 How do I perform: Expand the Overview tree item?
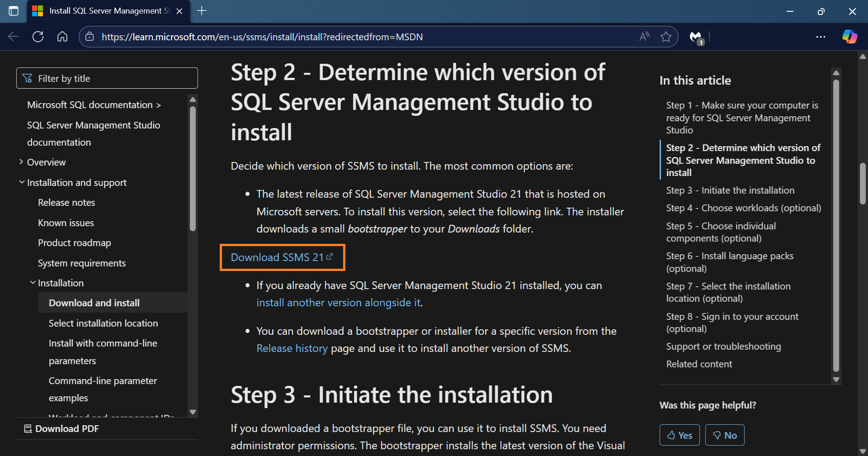tap(21, 161)
